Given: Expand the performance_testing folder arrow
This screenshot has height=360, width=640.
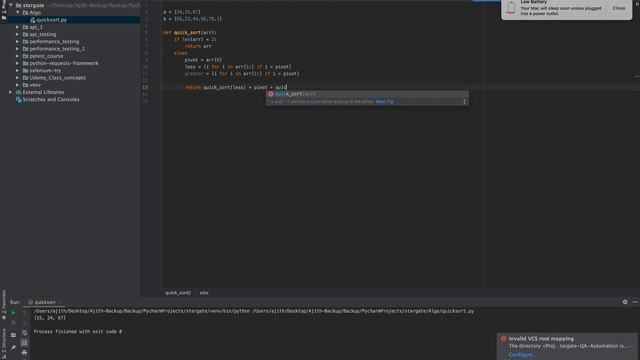Looking at the screenshot, I should pyautogui.click(x=18, y=42).
